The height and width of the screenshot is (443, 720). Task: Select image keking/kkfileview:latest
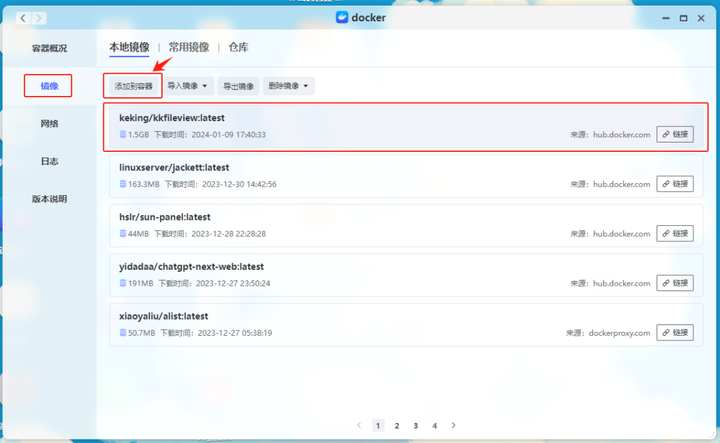[x=406, y=127]
